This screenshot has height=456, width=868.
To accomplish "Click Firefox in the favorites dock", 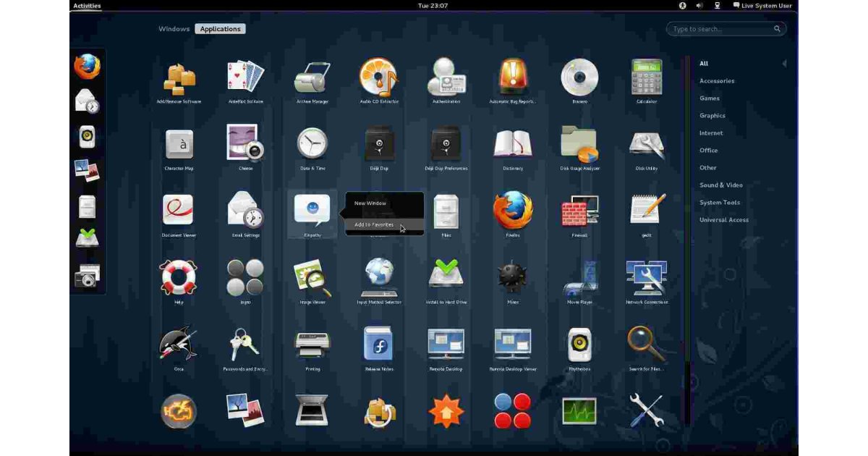I will 88,67.
